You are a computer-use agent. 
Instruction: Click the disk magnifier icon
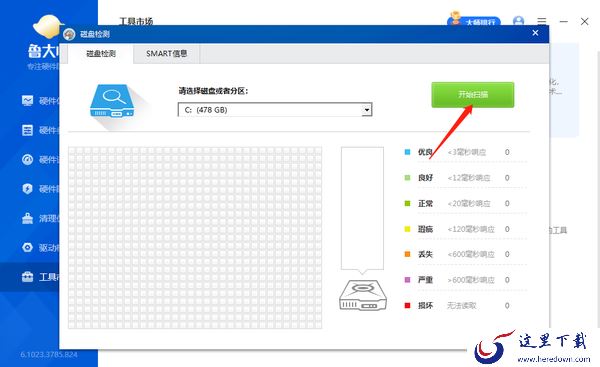click(x=112, y=101)
